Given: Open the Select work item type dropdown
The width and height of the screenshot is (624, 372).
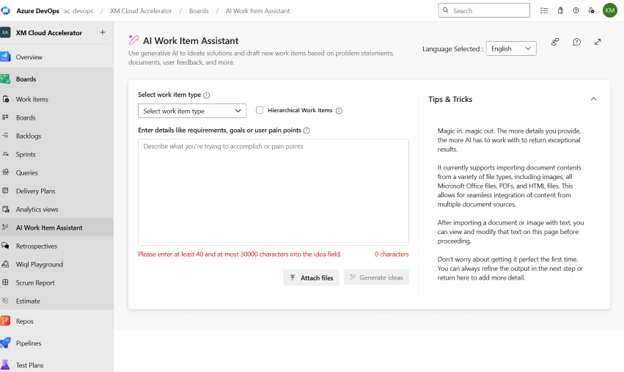Looking at the screenshot, I should click(x=192, y=111).
